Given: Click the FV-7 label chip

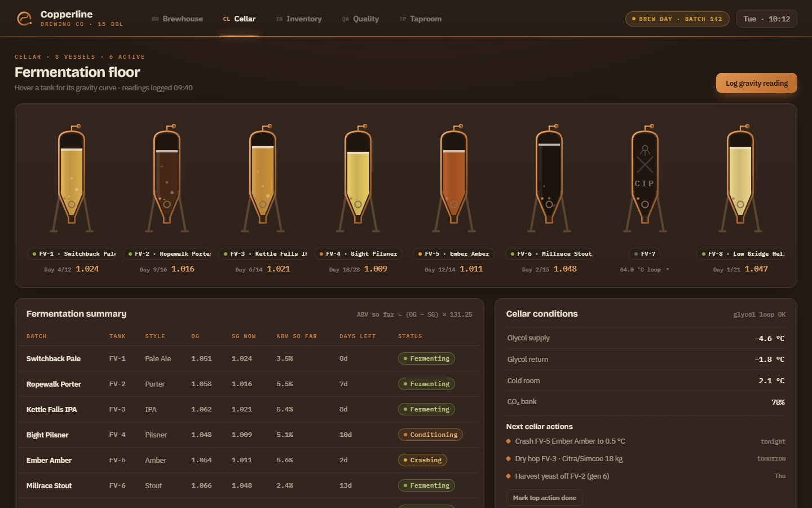Looking at the screenshot, I should pyautogui.click(x=645, y=254).
